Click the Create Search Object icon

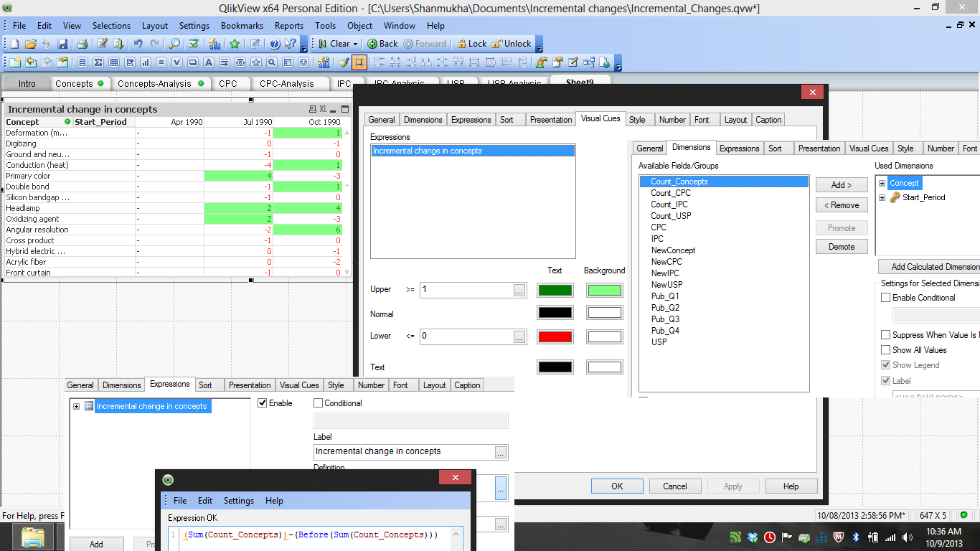[x=272, y=62]
